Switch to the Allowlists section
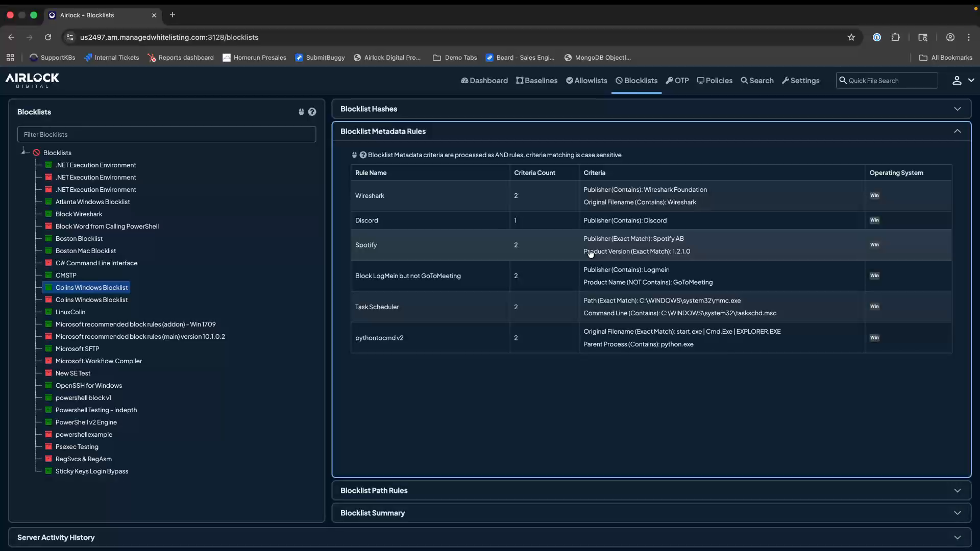This screenshot has width=980, height=551. [586, 80]
